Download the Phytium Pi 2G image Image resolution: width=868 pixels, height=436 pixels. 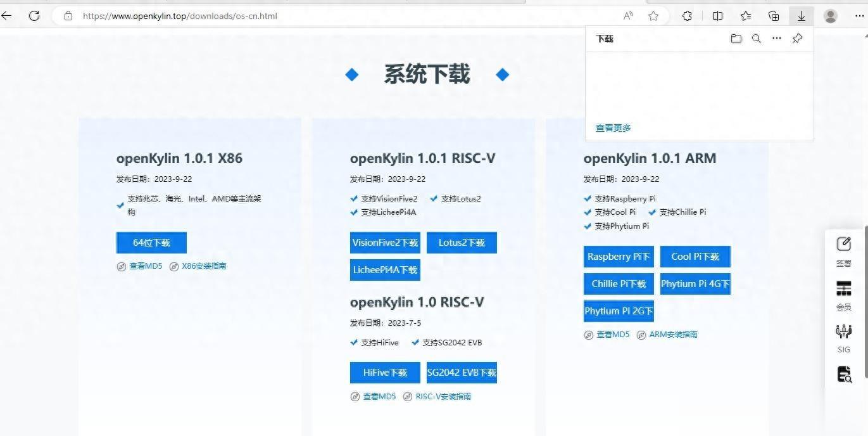619,311
